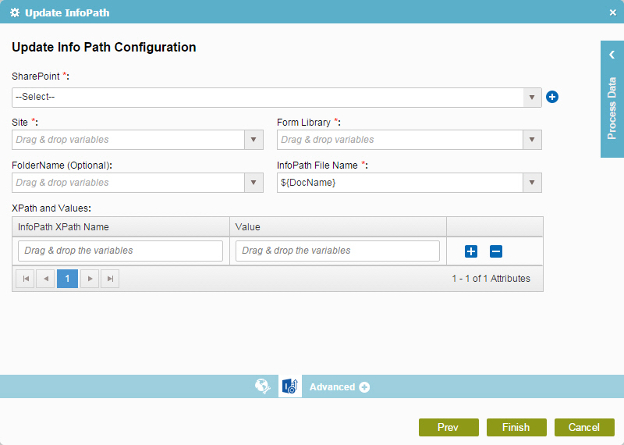The image size is (624, 445).
Task: Go to next attributes page
Action: pos(90,279)
